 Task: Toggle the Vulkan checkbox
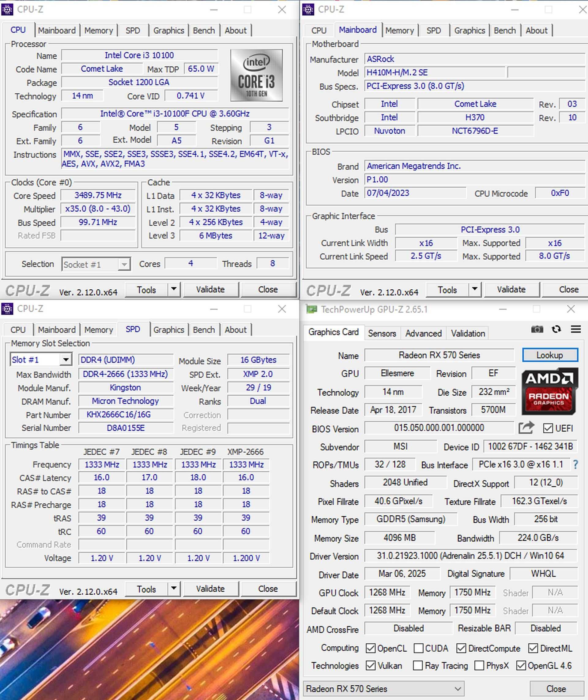click(371, 666)
